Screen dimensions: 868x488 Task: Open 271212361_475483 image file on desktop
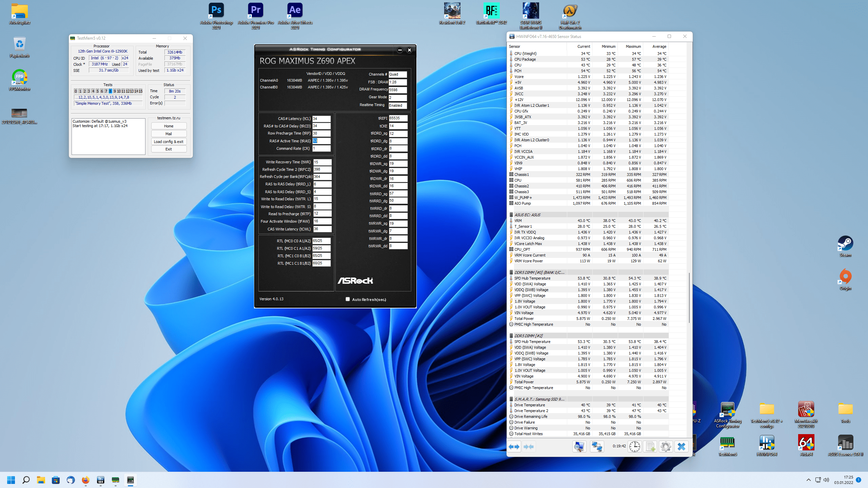click(19, 116)
